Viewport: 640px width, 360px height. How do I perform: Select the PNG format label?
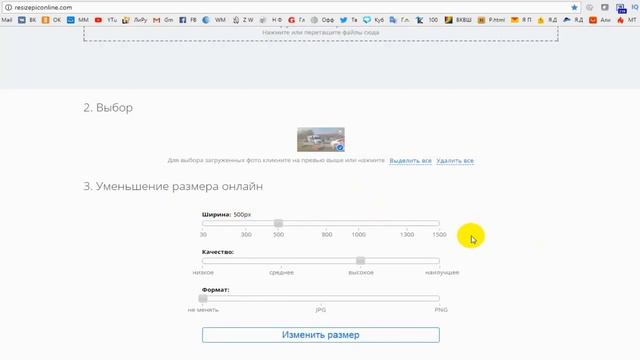pos(441,310)
